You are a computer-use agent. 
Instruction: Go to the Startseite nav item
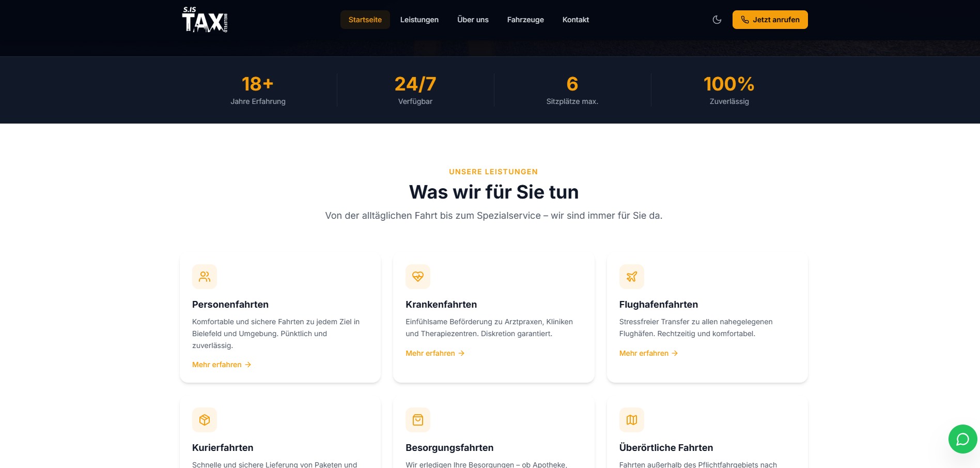[x=365, y=20]
